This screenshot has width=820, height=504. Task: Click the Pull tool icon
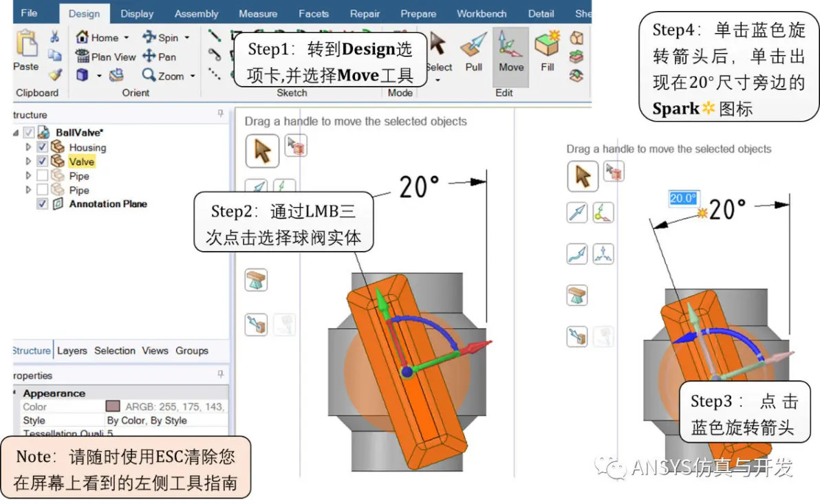point(473,45)
